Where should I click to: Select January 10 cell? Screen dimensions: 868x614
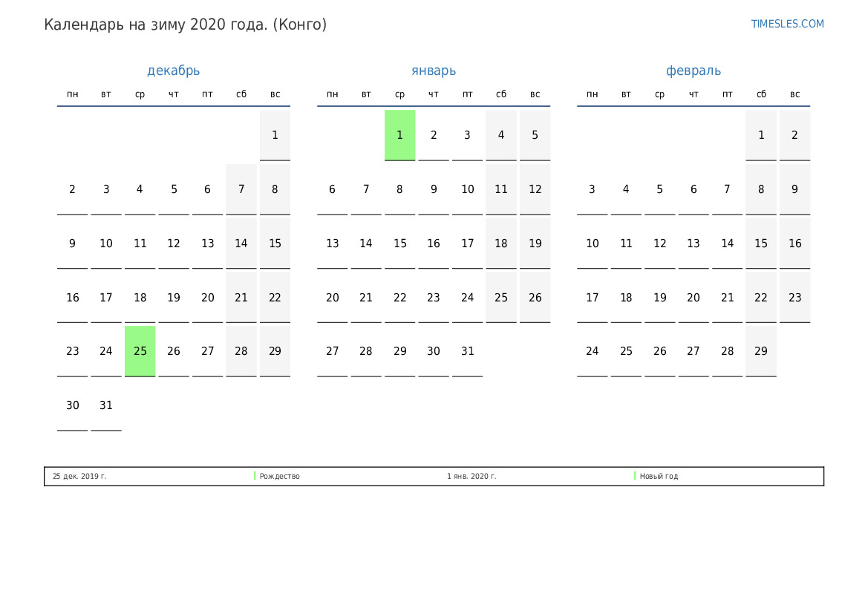(467, 189)
